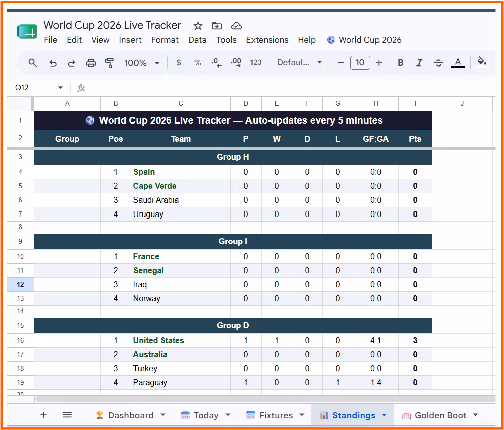Format selected cells as currency
504x430 pixels.
(179, 62)
